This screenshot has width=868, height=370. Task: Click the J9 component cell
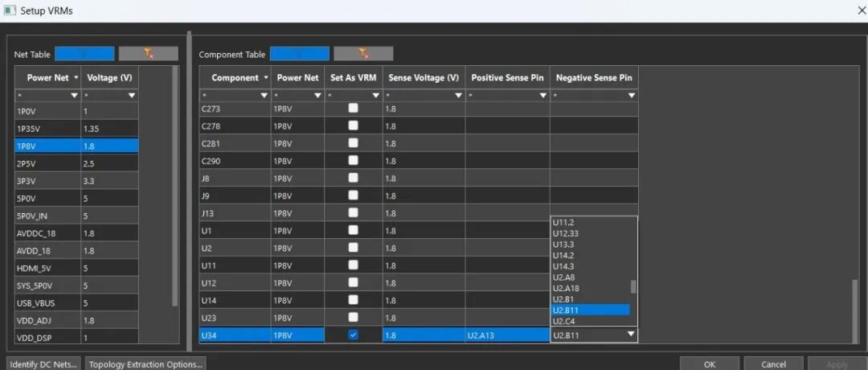[235, 195]
